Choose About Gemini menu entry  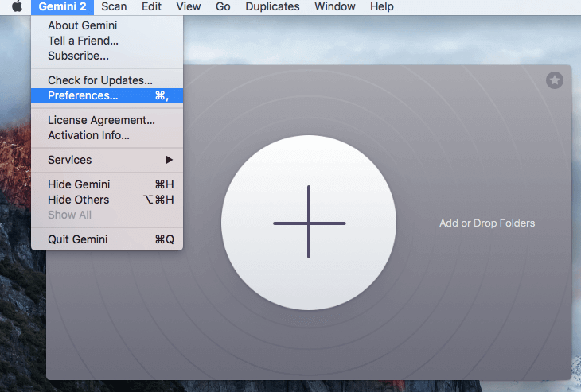pos(82,25)
